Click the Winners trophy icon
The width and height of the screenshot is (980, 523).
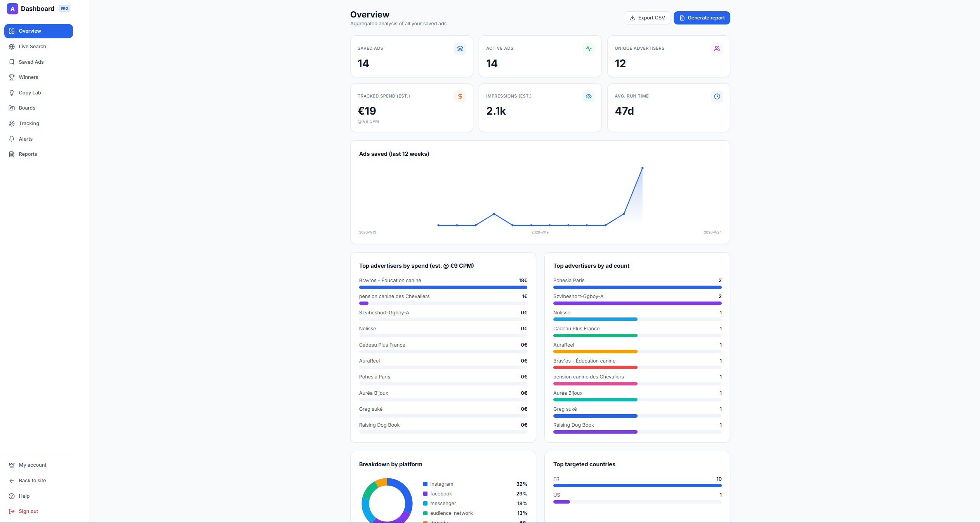(x=12, y=77)
